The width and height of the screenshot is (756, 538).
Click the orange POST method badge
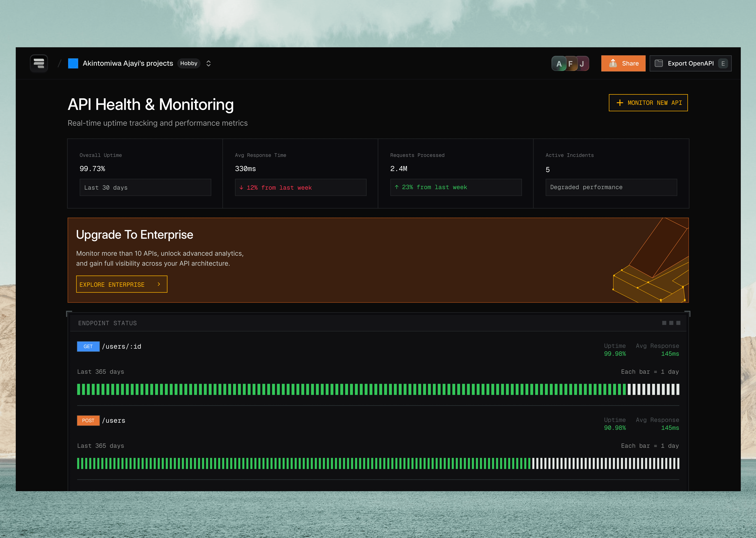coord(88,420)
